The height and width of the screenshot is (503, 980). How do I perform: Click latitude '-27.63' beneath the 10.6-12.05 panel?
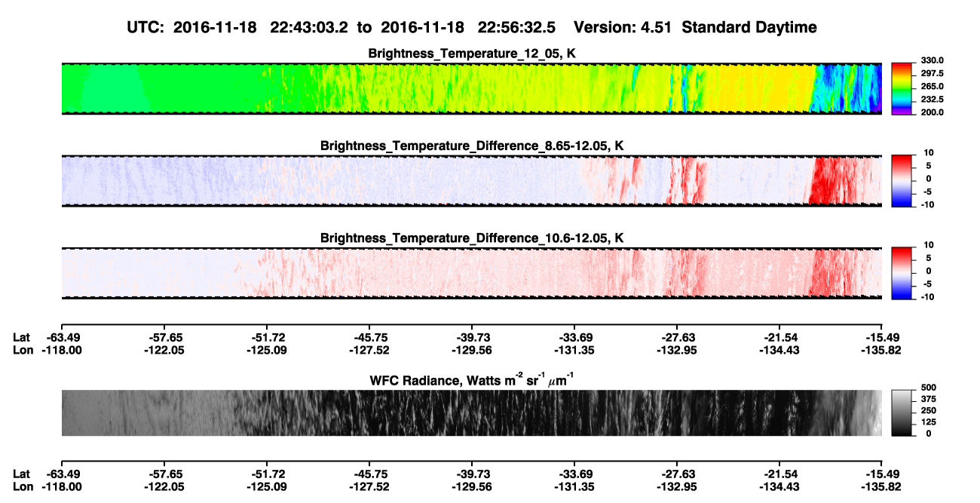pyautogui.click(x=677, y=338)
